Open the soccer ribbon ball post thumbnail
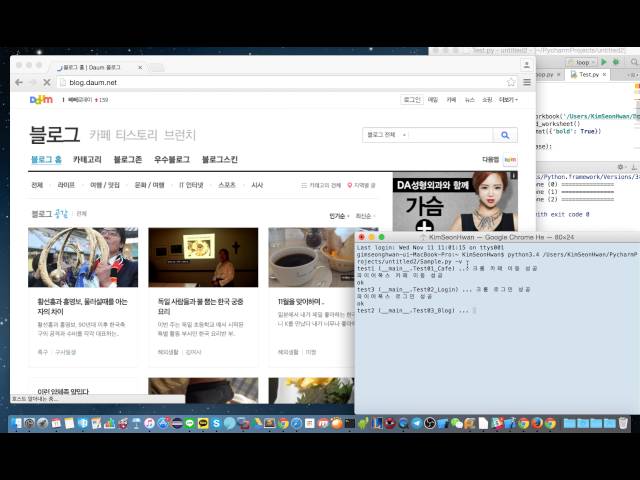Screen dimensions: 640x480 coord(83,258)
